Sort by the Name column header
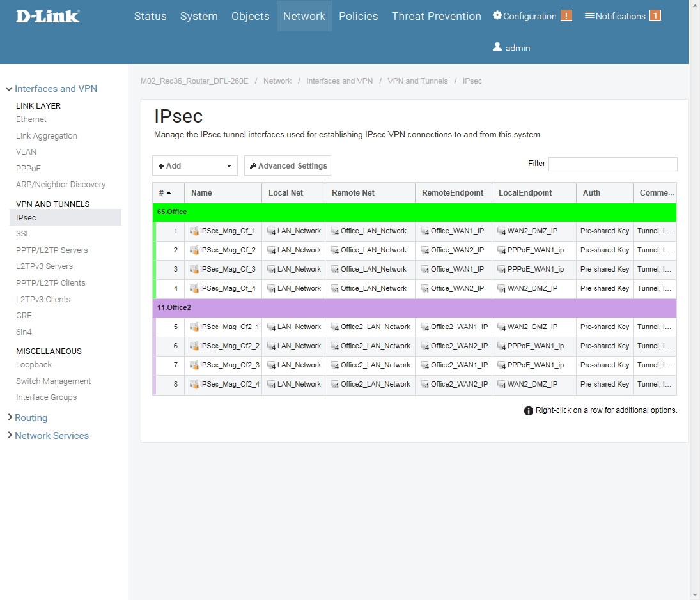 (223, 193)
